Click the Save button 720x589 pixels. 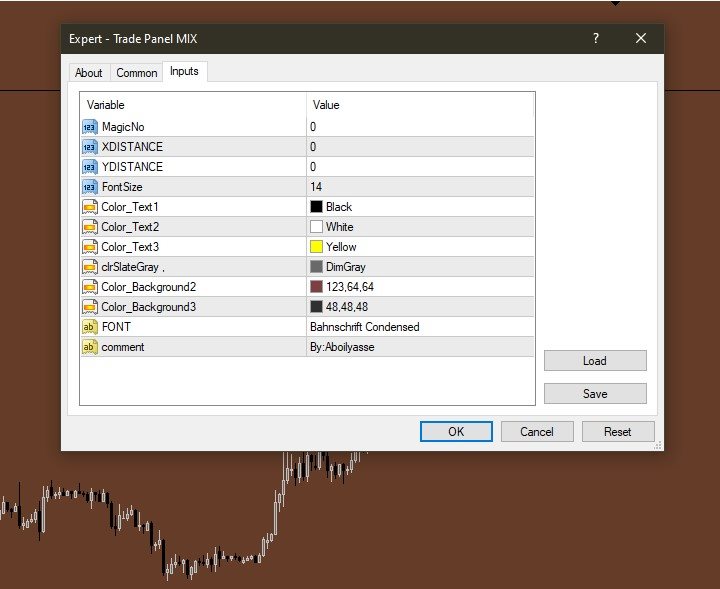coord(595,393)
